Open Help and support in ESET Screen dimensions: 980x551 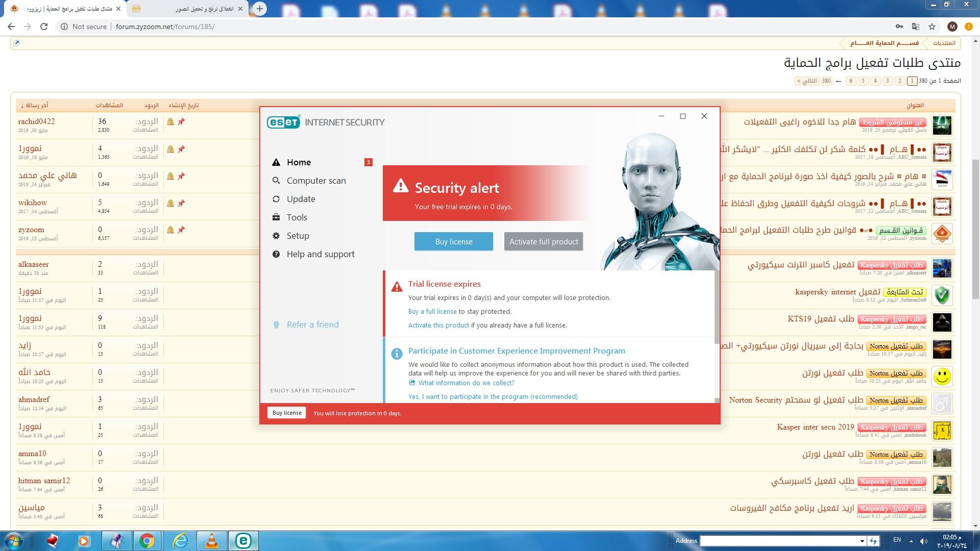pyautogui.click(x=320, y=254)
